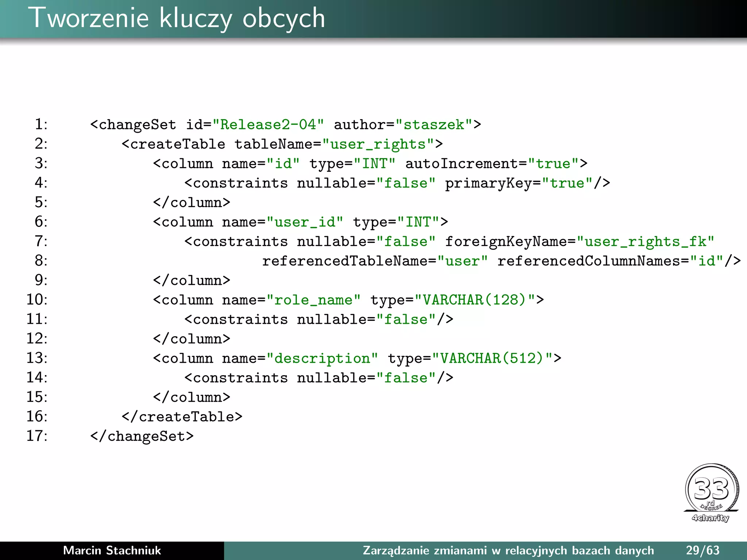Click the author value "staszek"
747x560 pixels.
tap(434, 125)
